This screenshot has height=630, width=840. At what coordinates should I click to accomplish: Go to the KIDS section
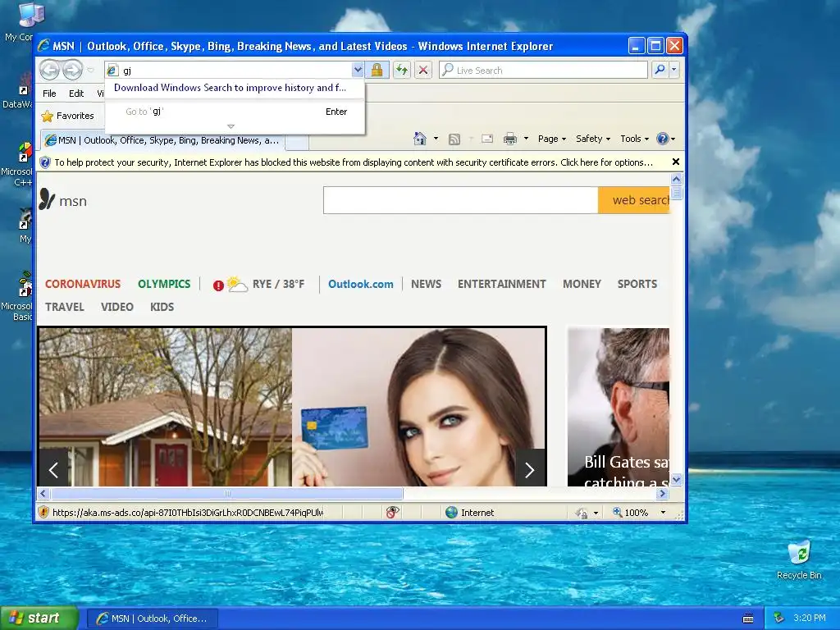162,307
